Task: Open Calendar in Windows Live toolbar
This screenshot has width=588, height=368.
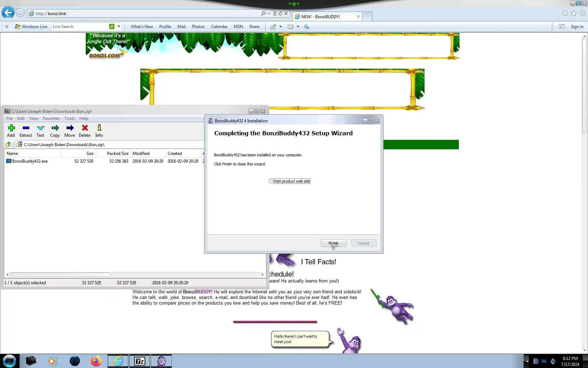Action: click(x=219, y=27)
